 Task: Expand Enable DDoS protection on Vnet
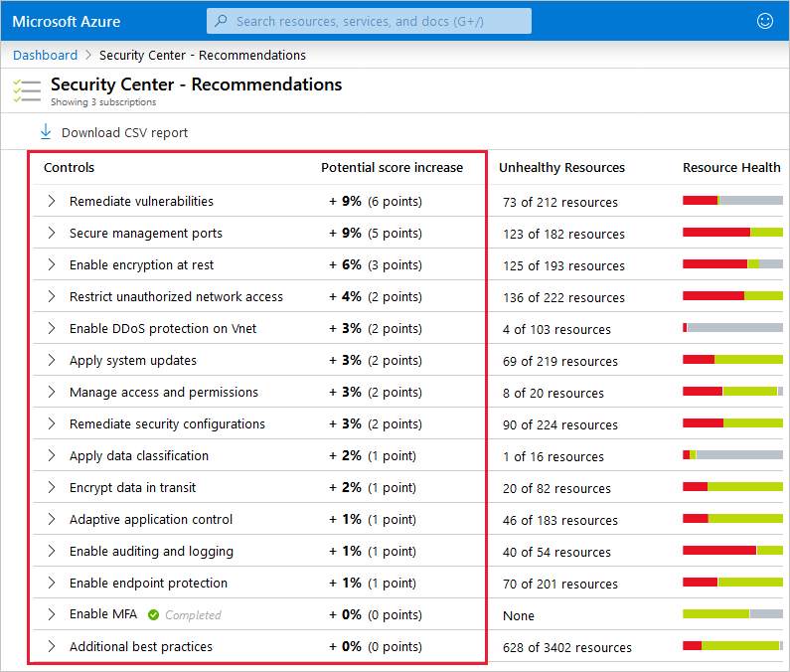pos(51,328)
